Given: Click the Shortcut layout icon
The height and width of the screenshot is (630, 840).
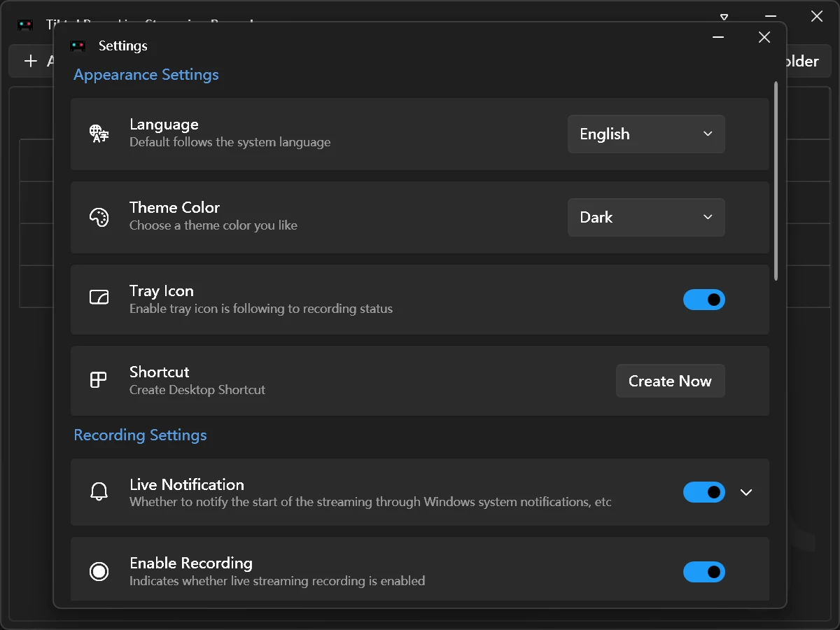Looking at the screenshot, I should pos(99,380).
